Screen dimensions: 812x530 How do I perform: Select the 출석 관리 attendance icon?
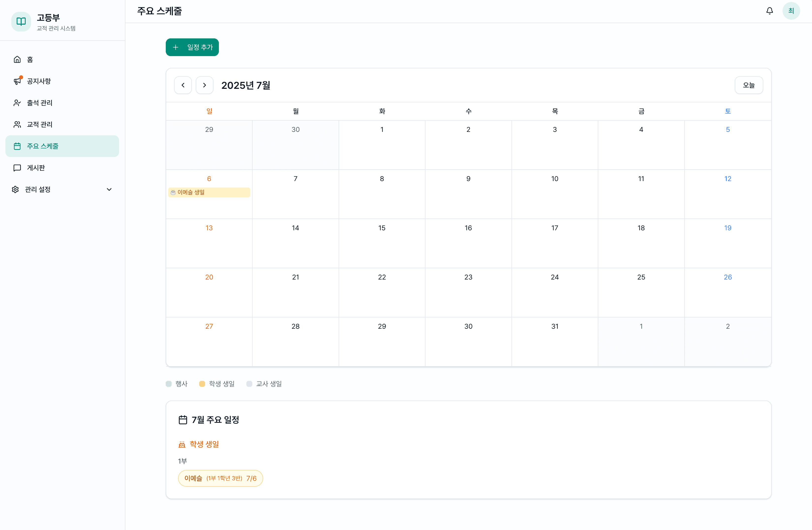17,103
